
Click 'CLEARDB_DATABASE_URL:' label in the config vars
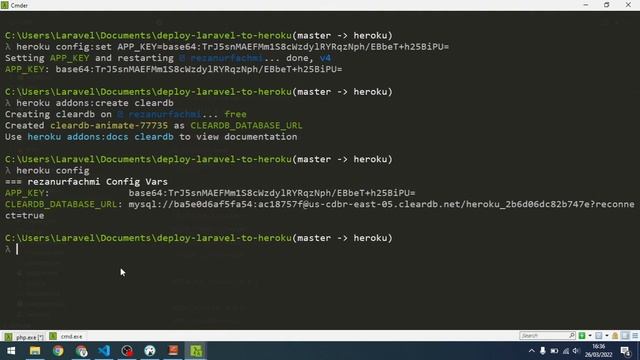tap(64, 204)
